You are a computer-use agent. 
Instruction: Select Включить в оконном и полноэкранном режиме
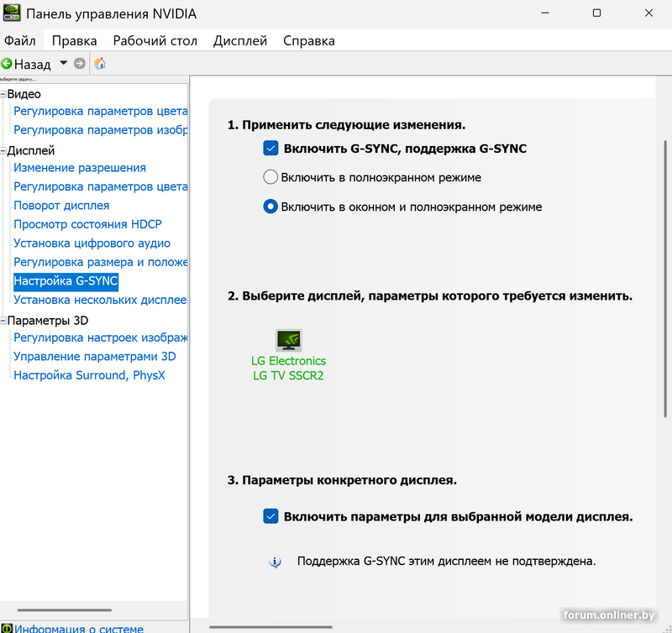tap(270, 207)
